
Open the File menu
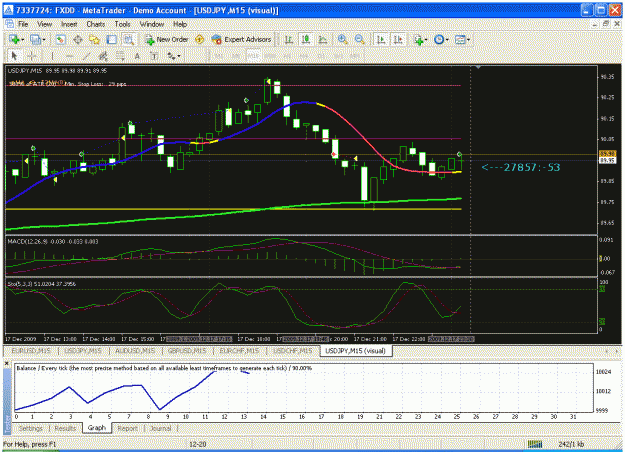[23, 24]
